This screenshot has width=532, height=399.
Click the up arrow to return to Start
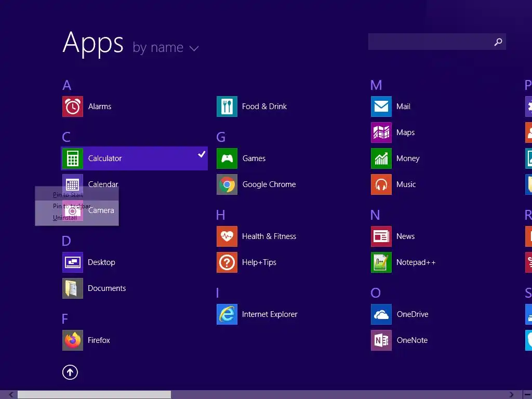click(70, 372)
